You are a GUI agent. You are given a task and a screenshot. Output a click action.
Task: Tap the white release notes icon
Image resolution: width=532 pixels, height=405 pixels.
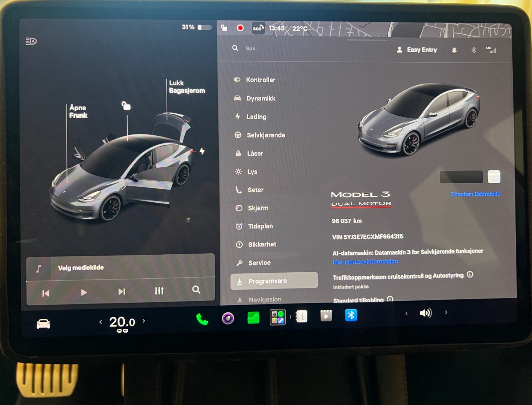tap(494, 177)
